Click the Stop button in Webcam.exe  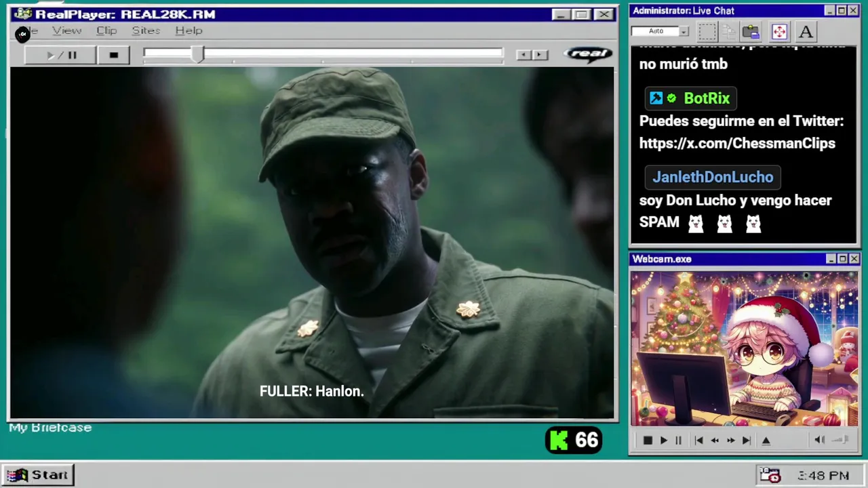[x=648, y=441]
